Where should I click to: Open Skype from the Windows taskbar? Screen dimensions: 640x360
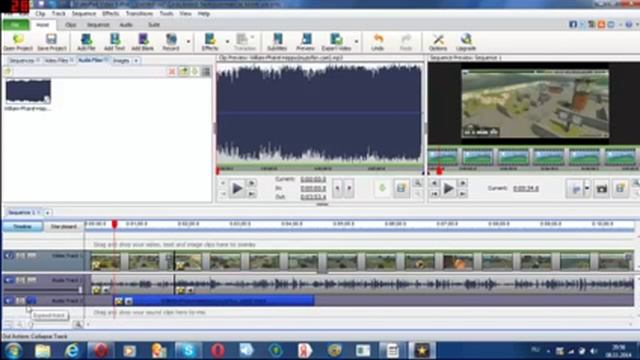[188, 350]
